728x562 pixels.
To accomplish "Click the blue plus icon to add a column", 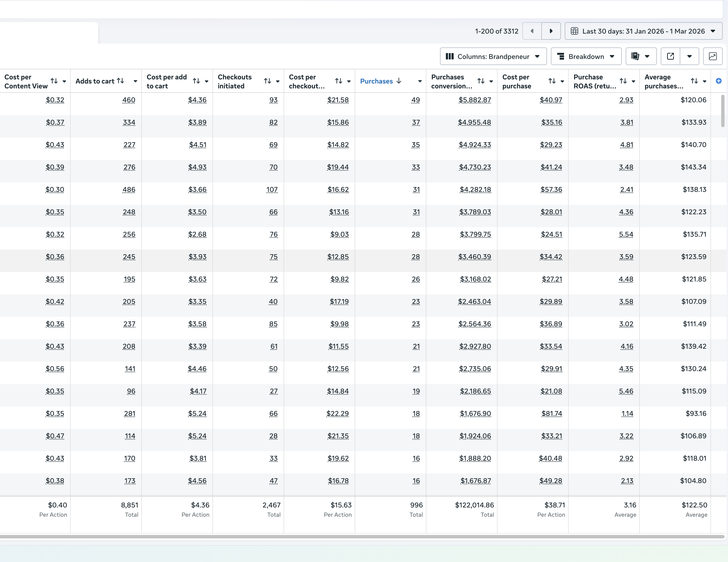I will (x=719, y=81).
